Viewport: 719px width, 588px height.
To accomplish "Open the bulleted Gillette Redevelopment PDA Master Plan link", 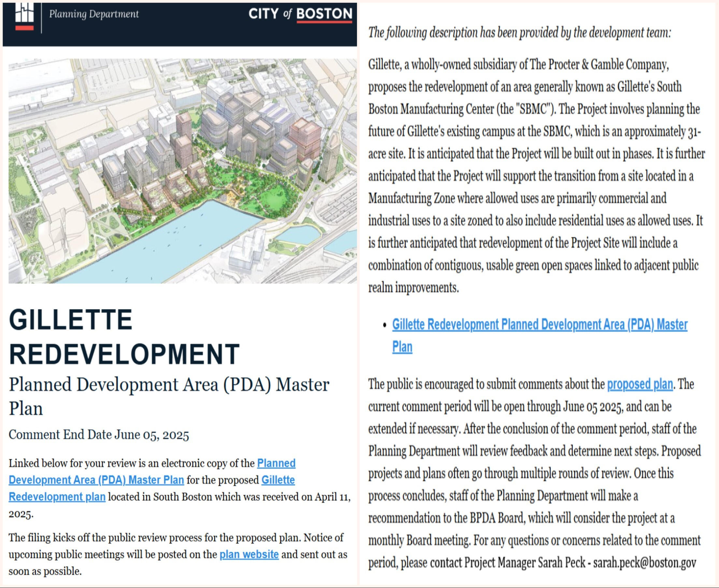I will (539, 335).
